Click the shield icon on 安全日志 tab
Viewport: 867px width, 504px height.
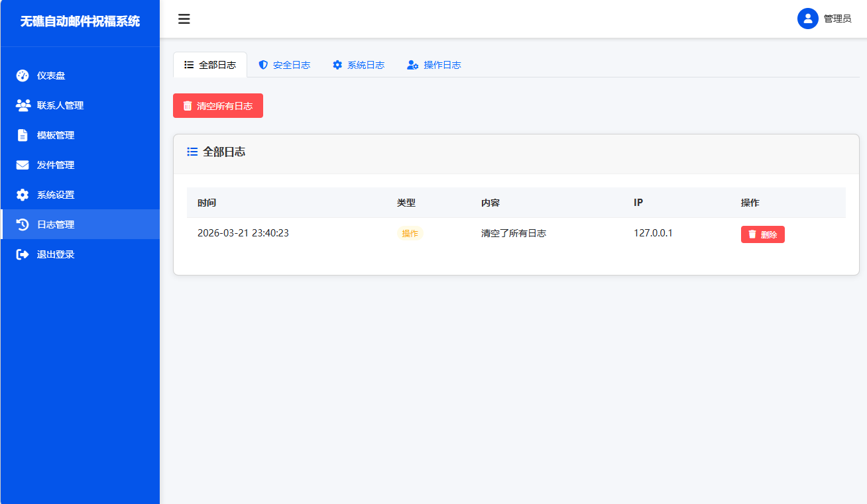coord(264,65)
